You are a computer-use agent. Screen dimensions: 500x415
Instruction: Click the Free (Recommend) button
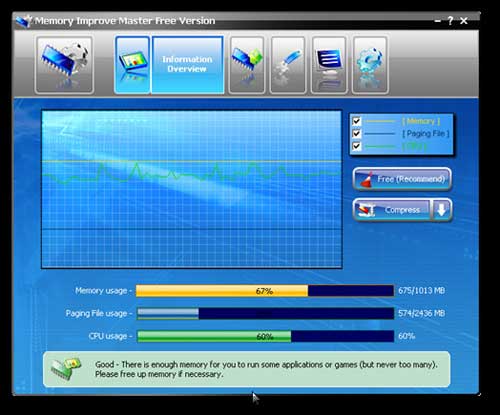tap(402, 179)
